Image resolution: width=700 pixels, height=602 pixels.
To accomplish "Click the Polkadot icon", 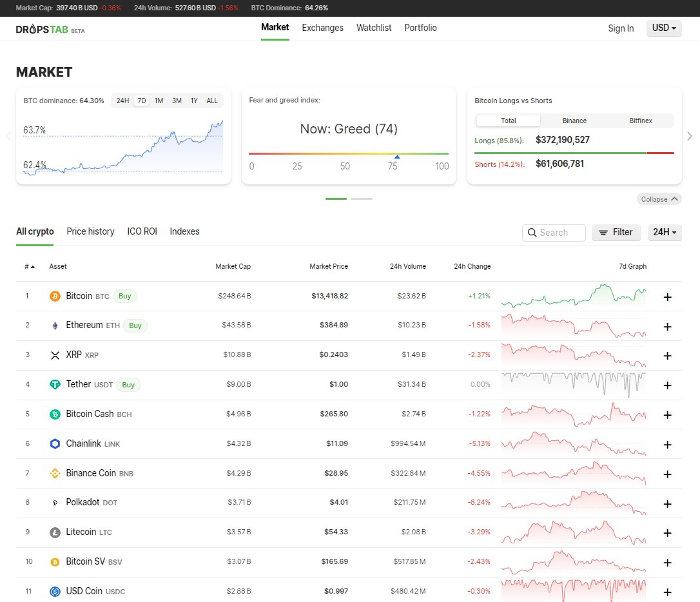I will [x=55, y=503].
